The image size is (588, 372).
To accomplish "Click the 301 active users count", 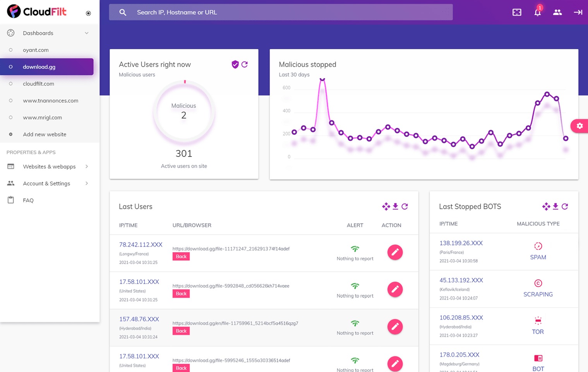I will click(184, 153).
